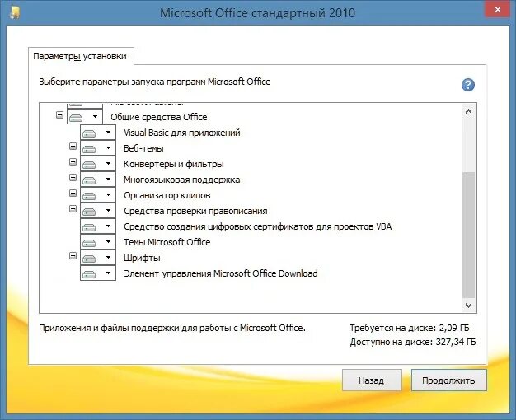Expand the Конвертеры и фильтры node
This screenshot has width=516, height=420.
point(73,161)
